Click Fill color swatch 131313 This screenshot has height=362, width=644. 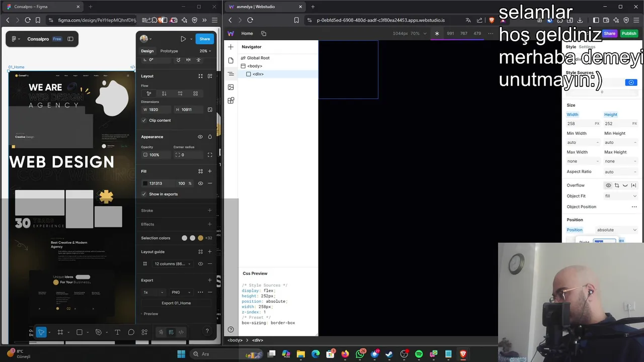pos(145,184)
